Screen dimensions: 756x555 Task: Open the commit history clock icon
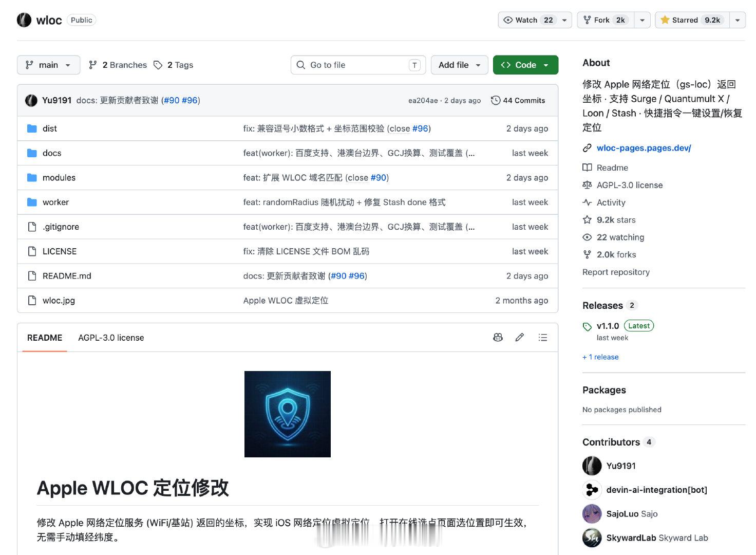pos(496,100)
